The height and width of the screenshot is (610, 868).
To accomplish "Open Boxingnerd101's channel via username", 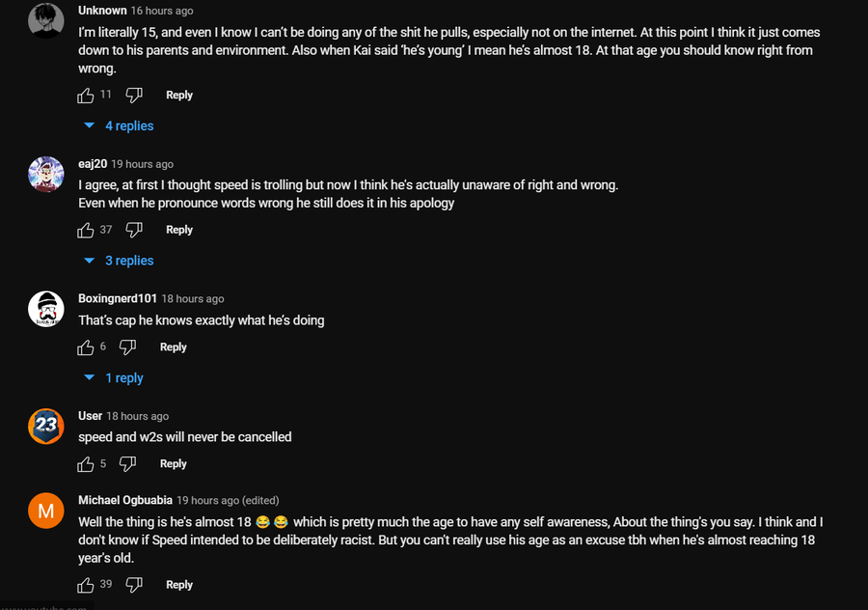I will click(x=117, y=298).
